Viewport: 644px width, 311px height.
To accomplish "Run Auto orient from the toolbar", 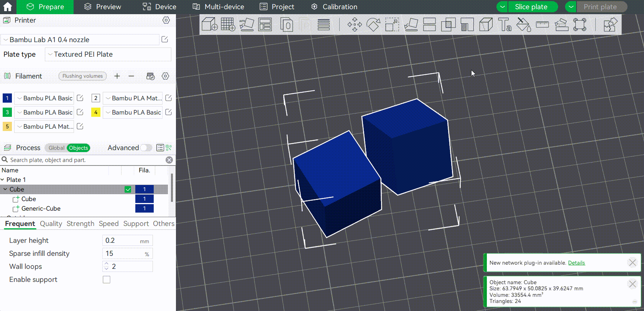I will pyautogui.click(x=246, y=25).
